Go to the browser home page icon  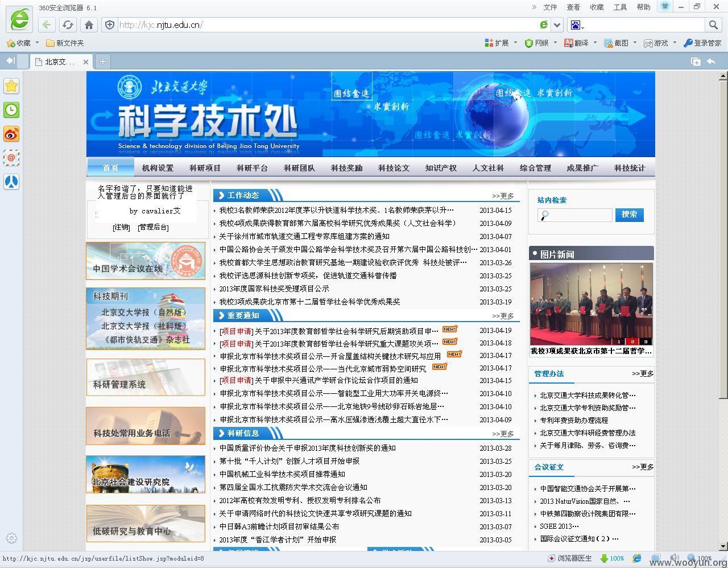89,24
